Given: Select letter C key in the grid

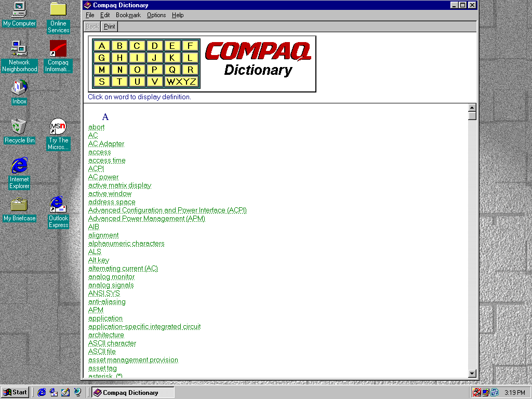Looking at the screenshot, I should point(137,46).
